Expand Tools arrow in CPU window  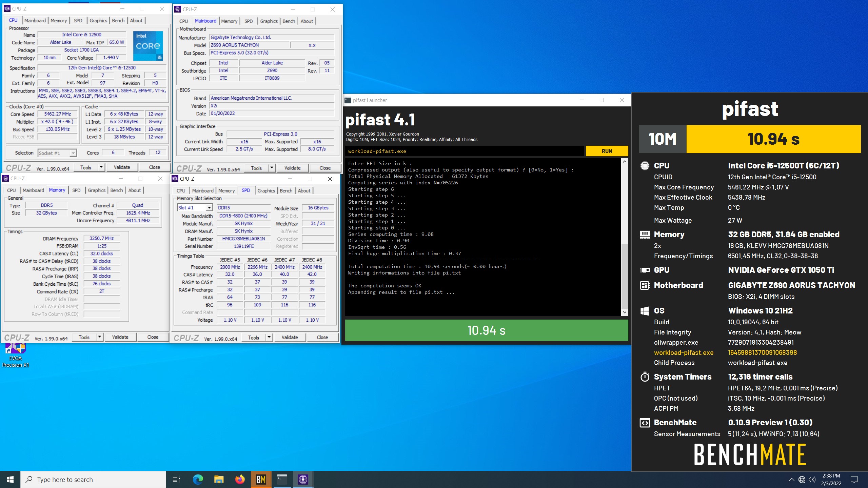(x=101, y=167)
